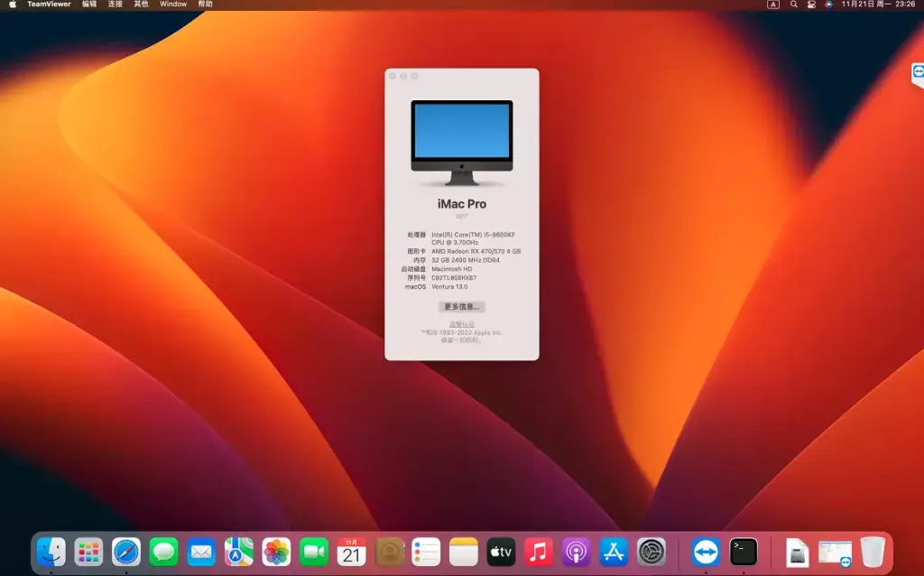Launch FaceTime from the dock
The image size is (924, 576).
click(x=314, y=552)
